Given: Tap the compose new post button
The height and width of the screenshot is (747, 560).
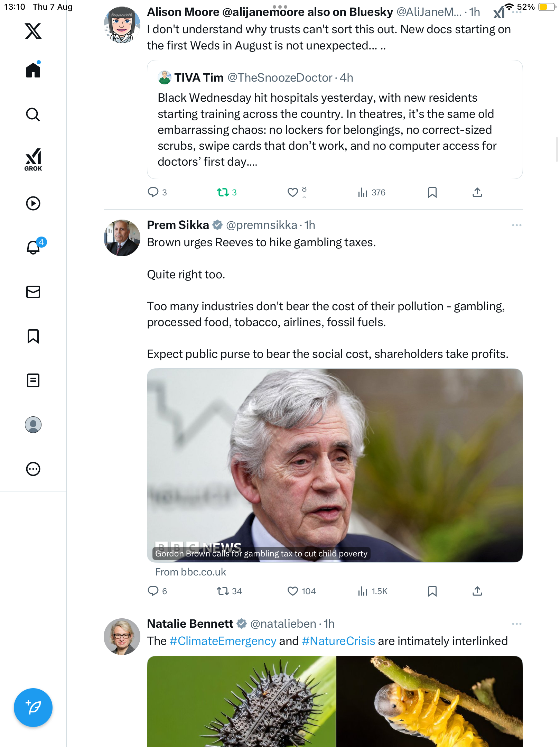Looking at the screenshot, I should (33, 708).
